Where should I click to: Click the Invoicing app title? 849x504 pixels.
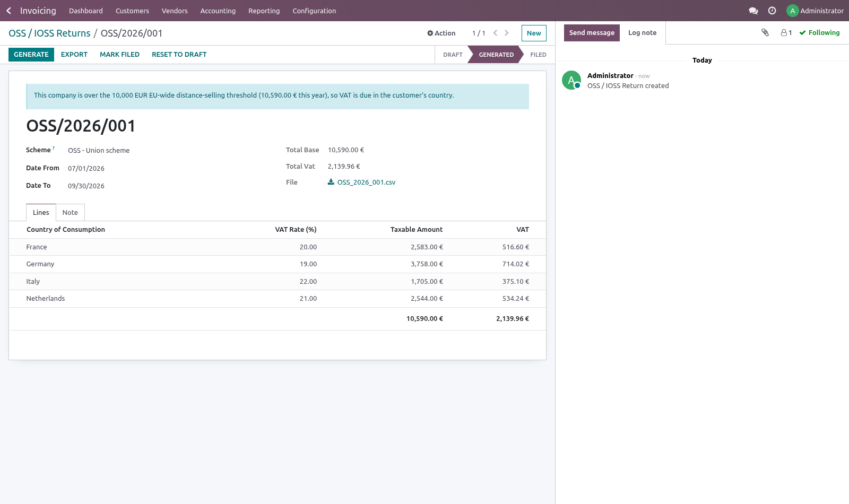pos(38,11)
